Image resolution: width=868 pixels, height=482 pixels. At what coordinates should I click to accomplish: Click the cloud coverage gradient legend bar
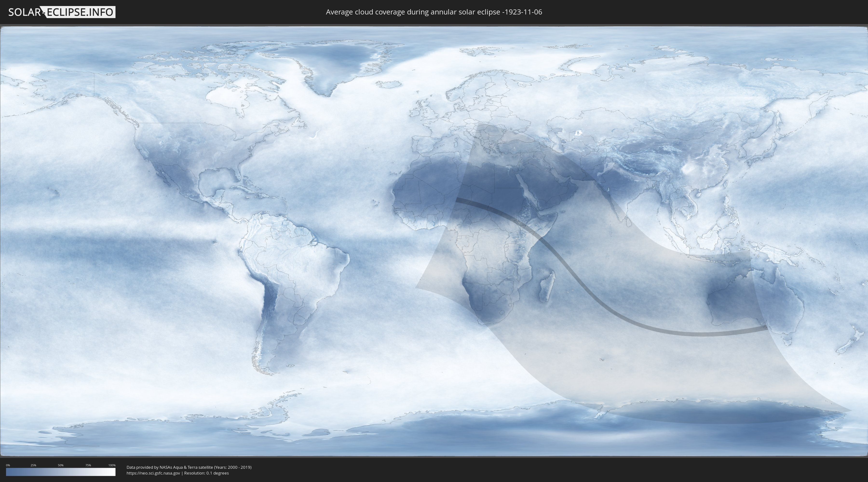click(x=61, y=472)
